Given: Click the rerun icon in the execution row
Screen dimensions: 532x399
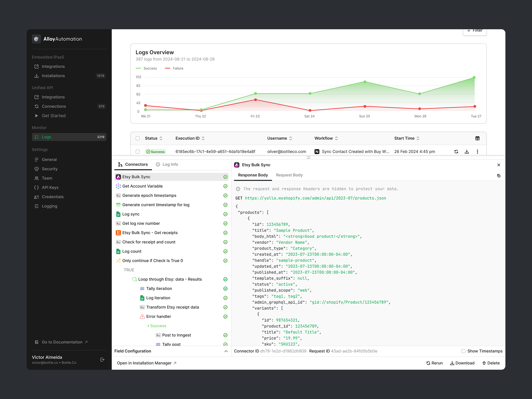Looking at the screenshot, I should [x=456, y=152].
